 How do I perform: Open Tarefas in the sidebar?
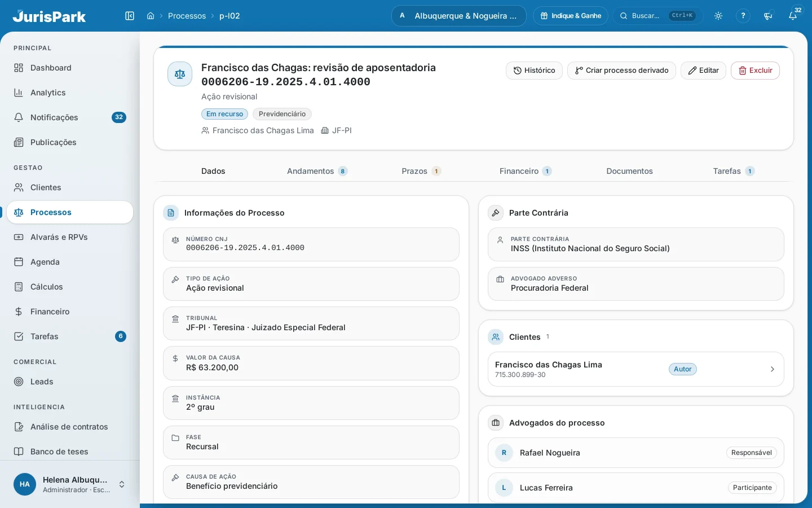[x=70, y=336]
